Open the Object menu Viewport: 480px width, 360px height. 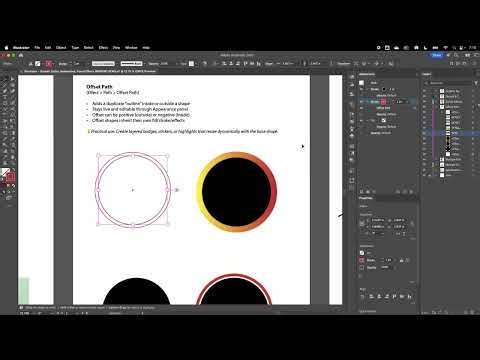(61, 48)
